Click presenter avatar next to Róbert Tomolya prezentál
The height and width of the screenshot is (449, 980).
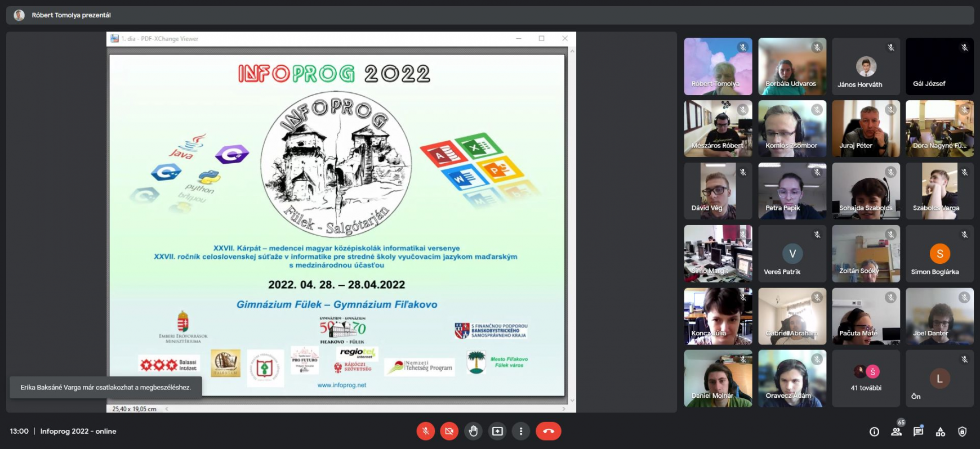[19, 15]
